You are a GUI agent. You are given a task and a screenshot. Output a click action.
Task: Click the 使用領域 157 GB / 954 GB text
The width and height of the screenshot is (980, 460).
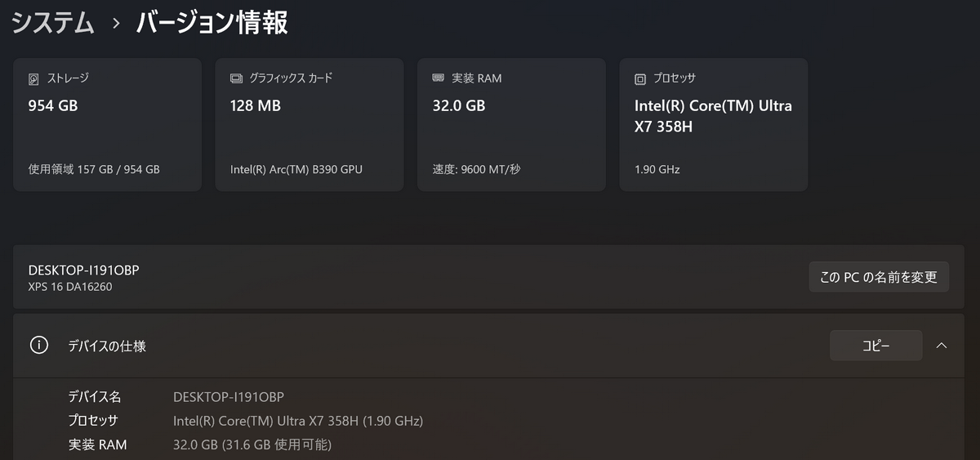[94, 170]
